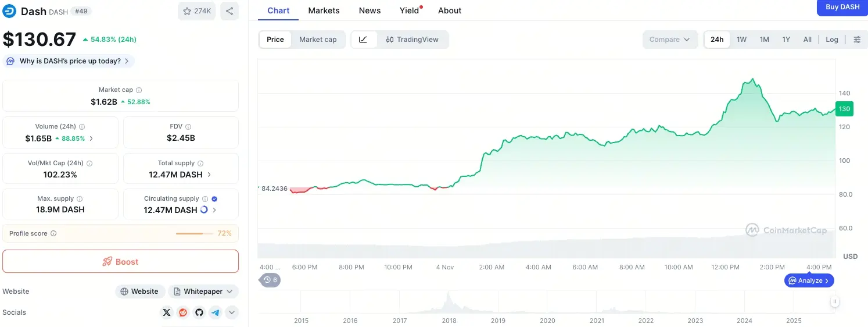Click the Buy DASH button
This screenshot has height=327, width=868.
[842, 7]
